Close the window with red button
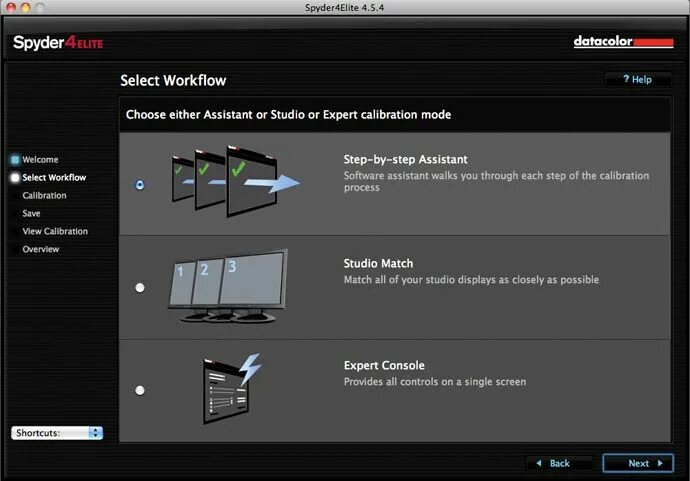Viewport: 690px width, 481px height. pyautogui.click(x=11, y=7)
